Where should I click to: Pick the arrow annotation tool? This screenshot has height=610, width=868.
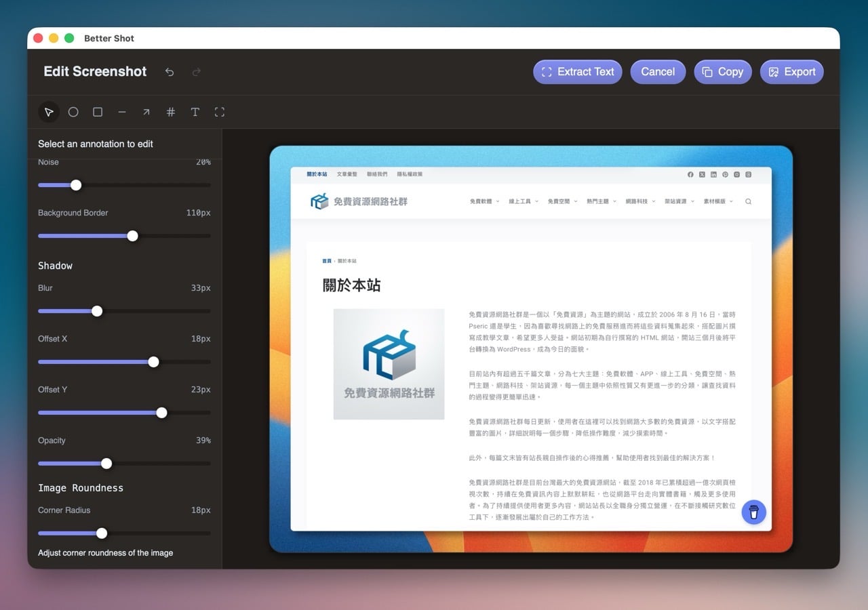click(x=146, y=112)
